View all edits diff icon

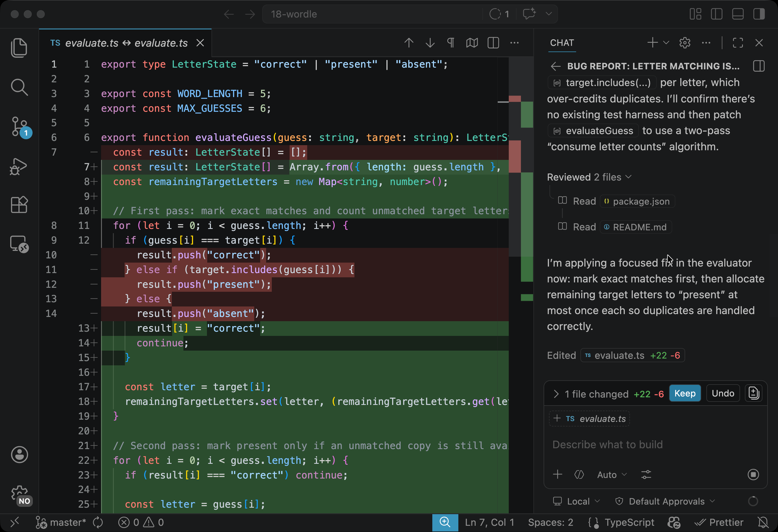(754, 393)
